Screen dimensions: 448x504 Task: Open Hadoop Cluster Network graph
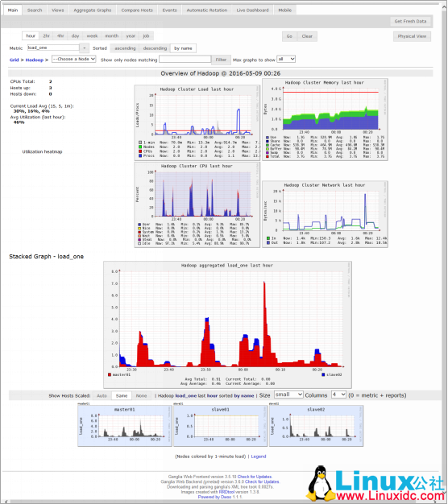pyautogui.click(x=325, y=214)
